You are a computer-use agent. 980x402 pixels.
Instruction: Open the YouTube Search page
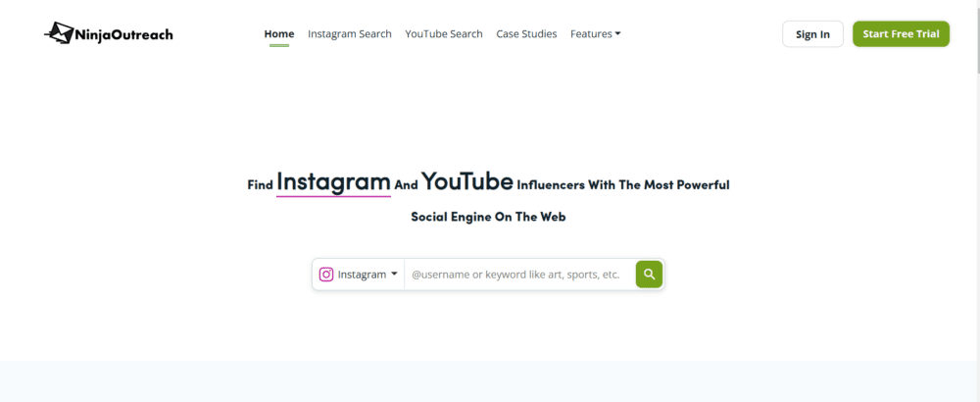[444, 33]
